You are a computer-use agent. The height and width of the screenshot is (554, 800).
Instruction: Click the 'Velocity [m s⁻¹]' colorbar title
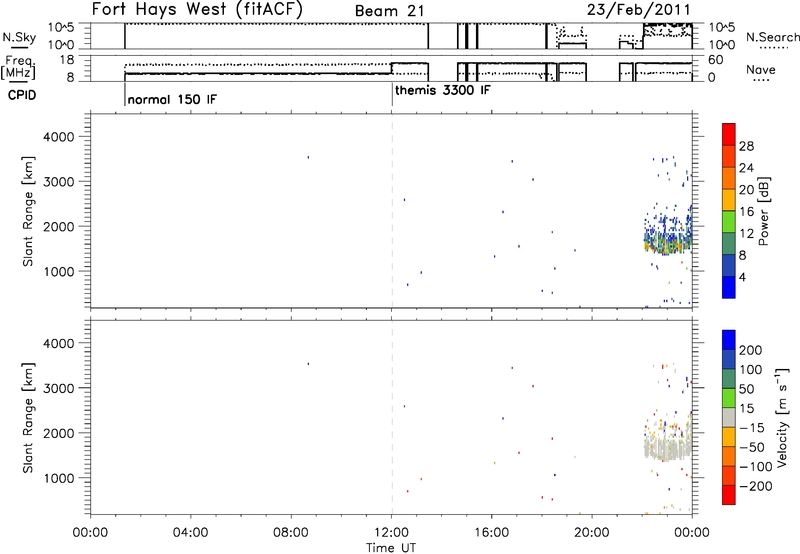tap(782, 417)
